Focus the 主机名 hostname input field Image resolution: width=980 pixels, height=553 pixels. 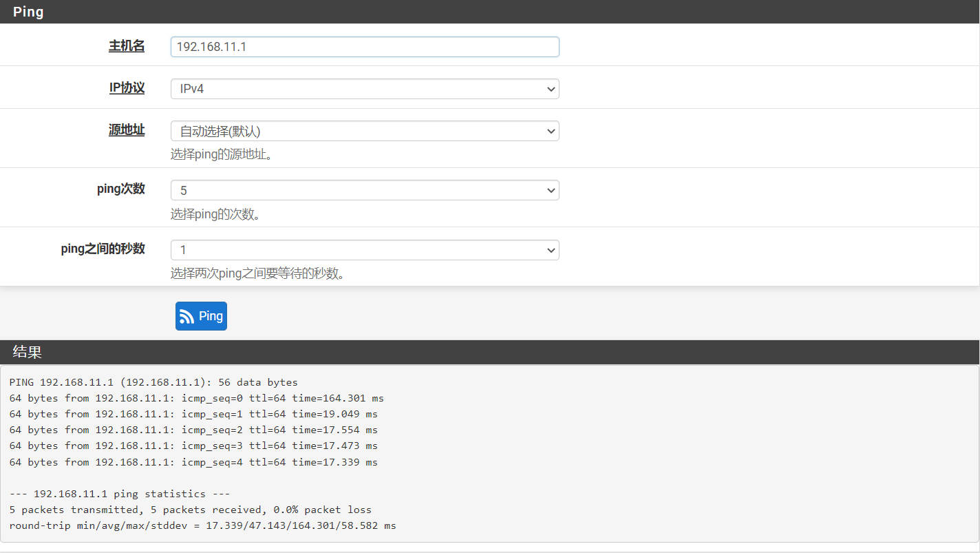point(365,47)
